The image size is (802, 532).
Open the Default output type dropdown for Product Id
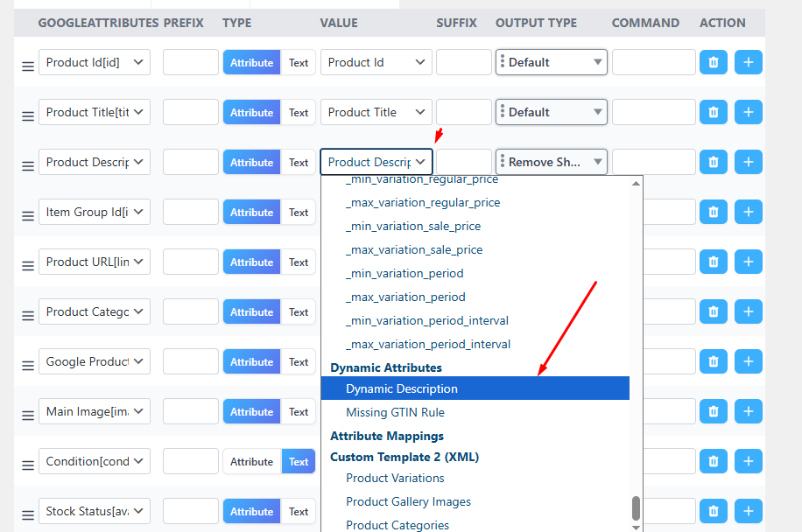[x=551, y=62]
